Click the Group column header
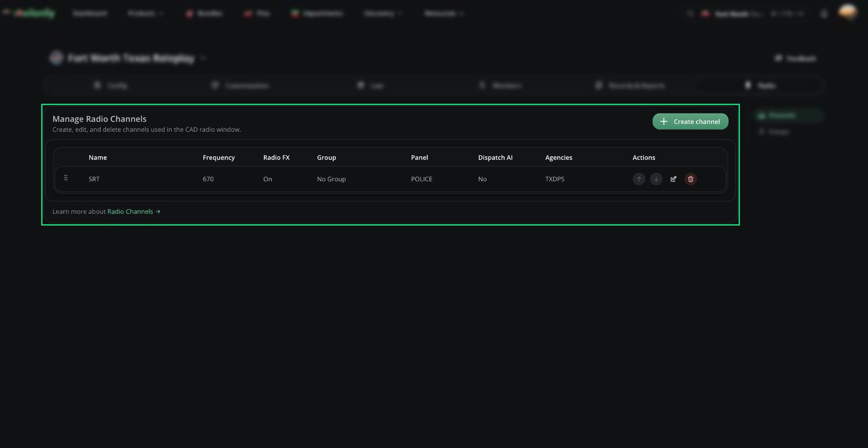 326,158
